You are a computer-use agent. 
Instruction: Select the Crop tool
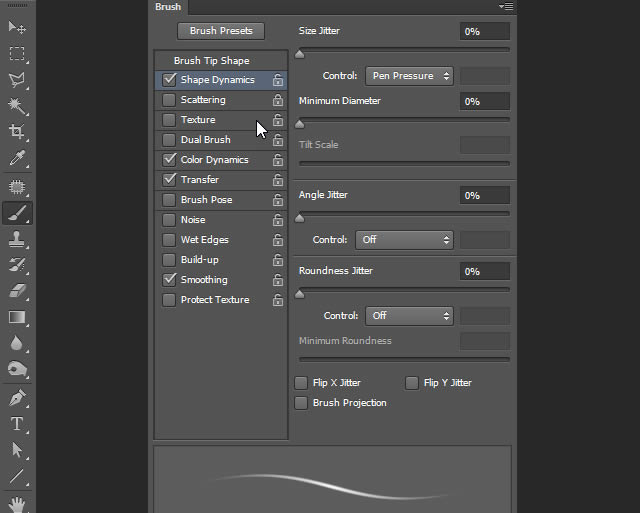(17, 132)
